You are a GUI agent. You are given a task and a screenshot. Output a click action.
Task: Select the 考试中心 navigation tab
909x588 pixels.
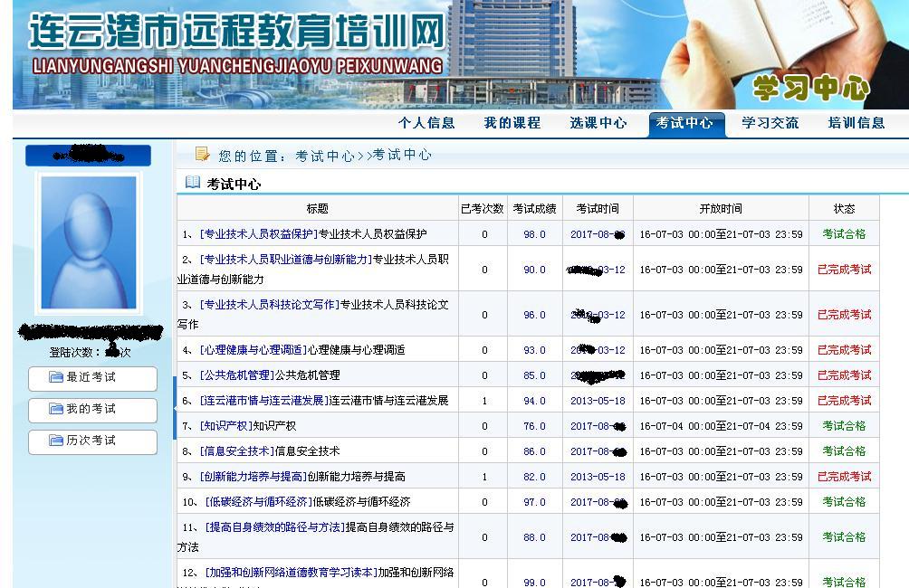tap(684, 123)
